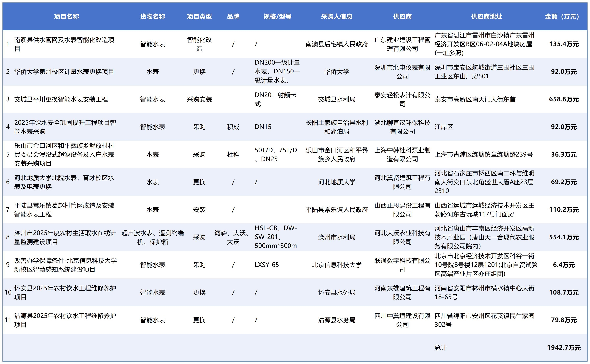This screenshot has height=364, width=590.
Task: Click the amount 108.7万元
Action: click(564, 292)
